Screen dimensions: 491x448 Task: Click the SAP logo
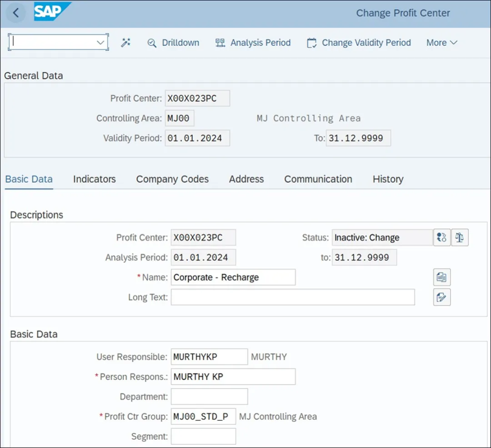(x=52, y=12)
